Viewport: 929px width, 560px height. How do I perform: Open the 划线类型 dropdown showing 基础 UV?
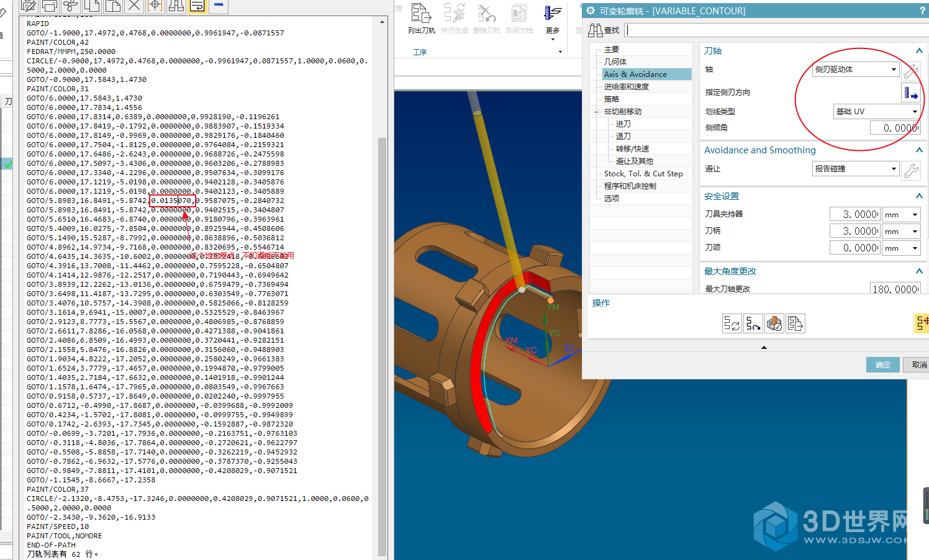click(x=876, y=111)
